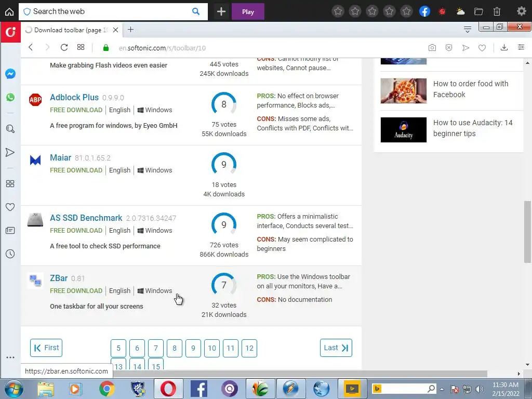Open How to use Audacity article
Viewport: 532px width, 399px height.
pyautogui.click(x=473, y=128)
